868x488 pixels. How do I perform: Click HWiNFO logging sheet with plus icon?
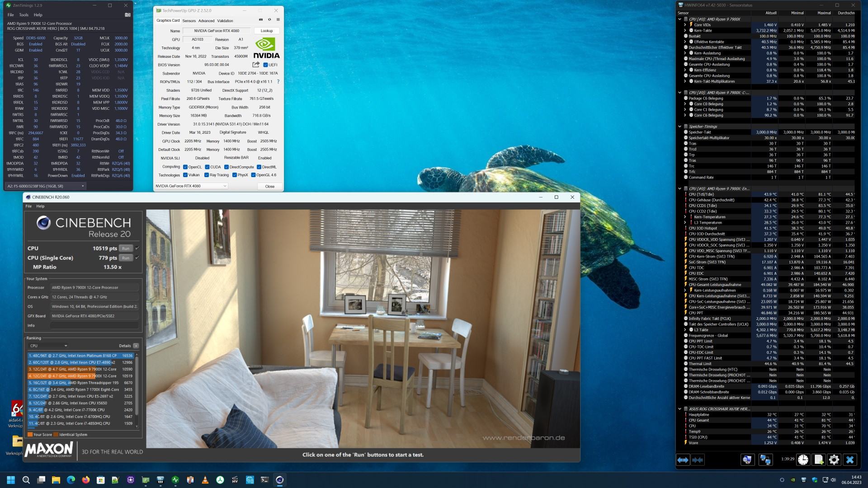[819, 460]
